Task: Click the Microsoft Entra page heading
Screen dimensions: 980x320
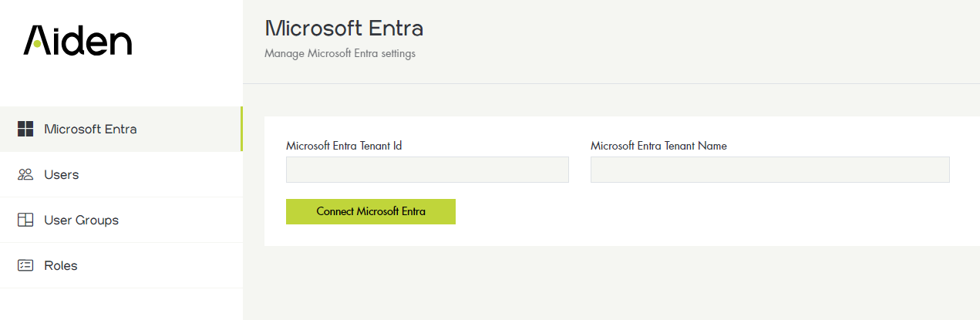Action: coord(344,29)
